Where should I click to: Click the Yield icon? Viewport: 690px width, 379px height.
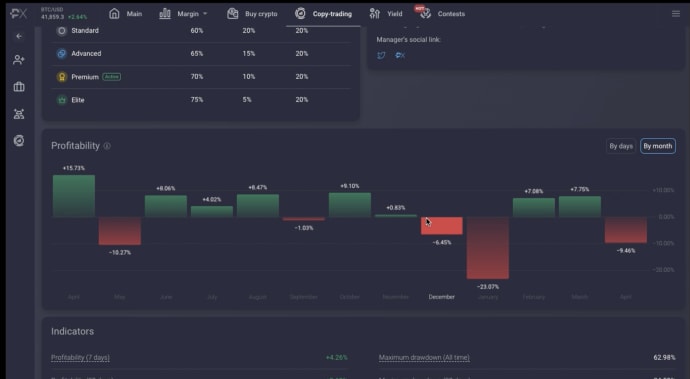[374, 14]
